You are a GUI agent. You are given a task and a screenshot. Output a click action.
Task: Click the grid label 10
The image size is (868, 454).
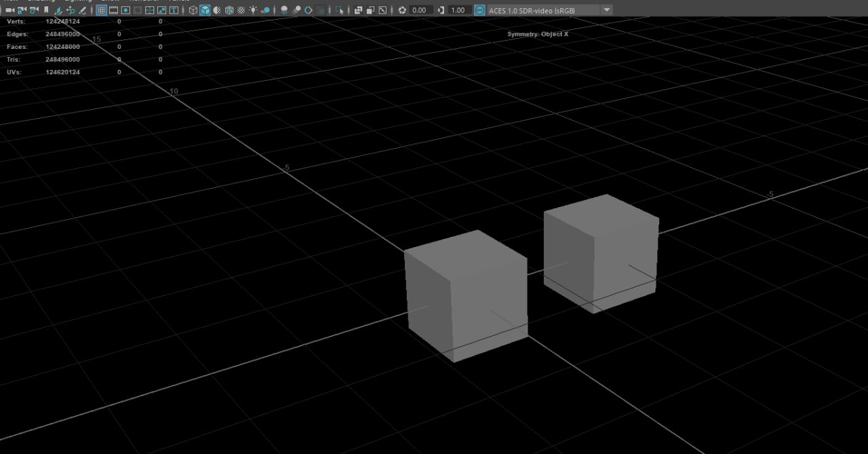(x=174, y=91)
